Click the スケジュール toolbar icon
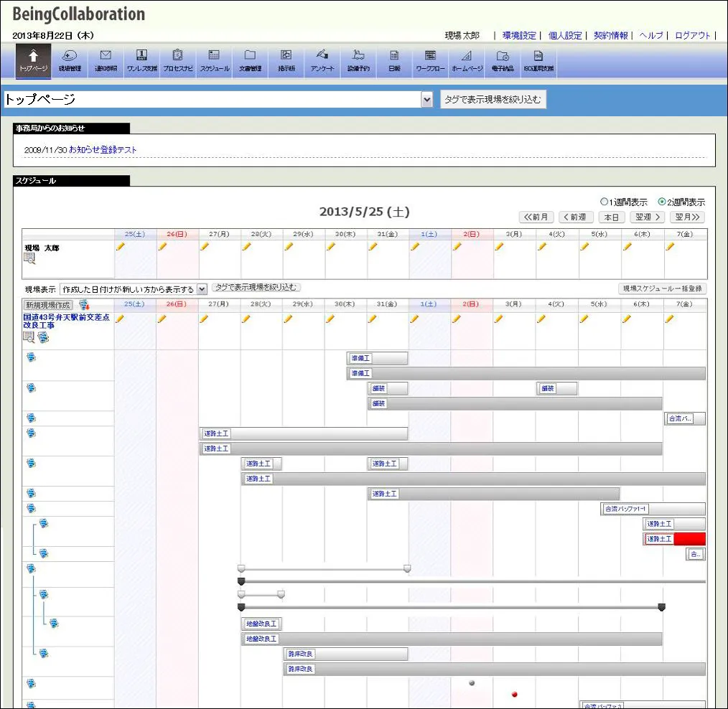728x709 pixels. 214,60
